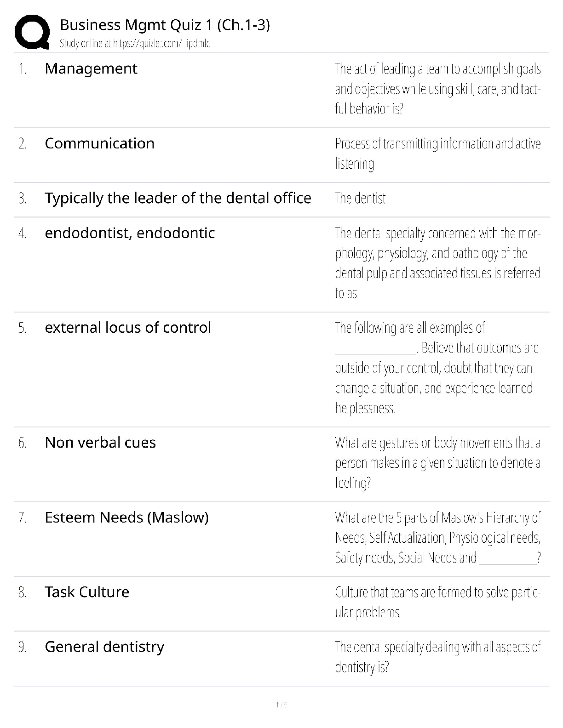The image size is (563, 728).
Task: Select the term endodontist, endodontic
Action: [x=130, y=233]
